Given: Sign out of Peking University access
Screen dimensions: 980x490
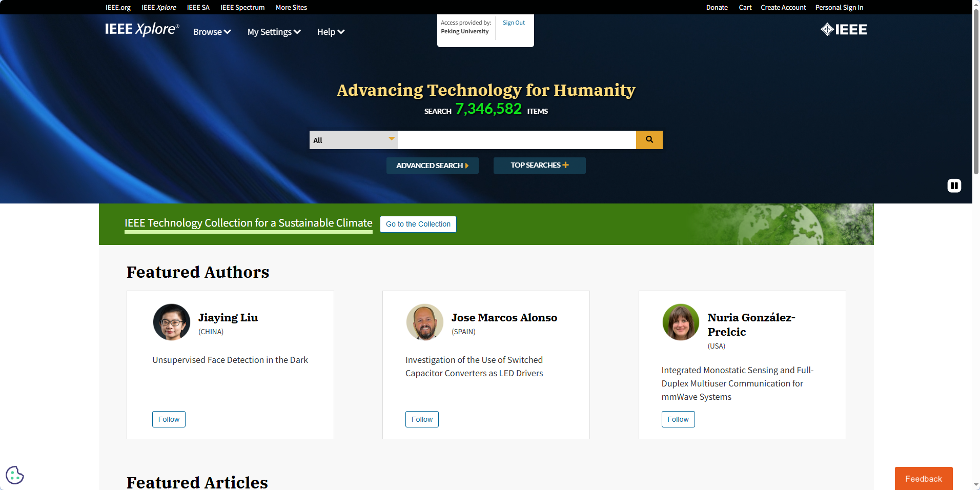Looking at the screenshot, I should [514, 23].
